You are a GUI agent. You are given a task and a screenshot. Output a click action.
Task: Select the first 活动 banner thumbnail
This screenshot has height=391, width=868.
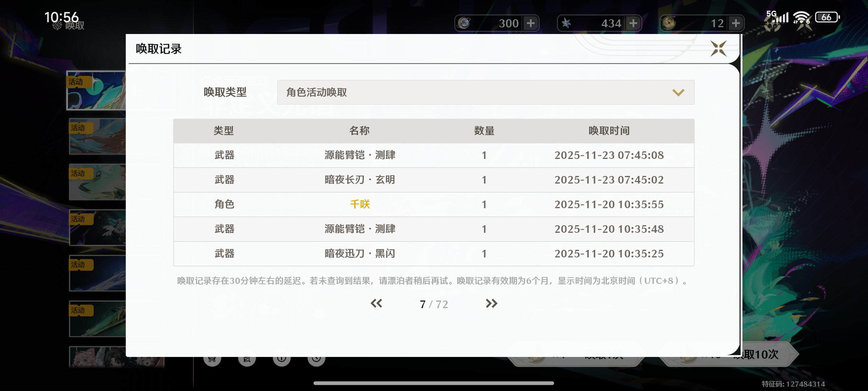tap(96, 91)
